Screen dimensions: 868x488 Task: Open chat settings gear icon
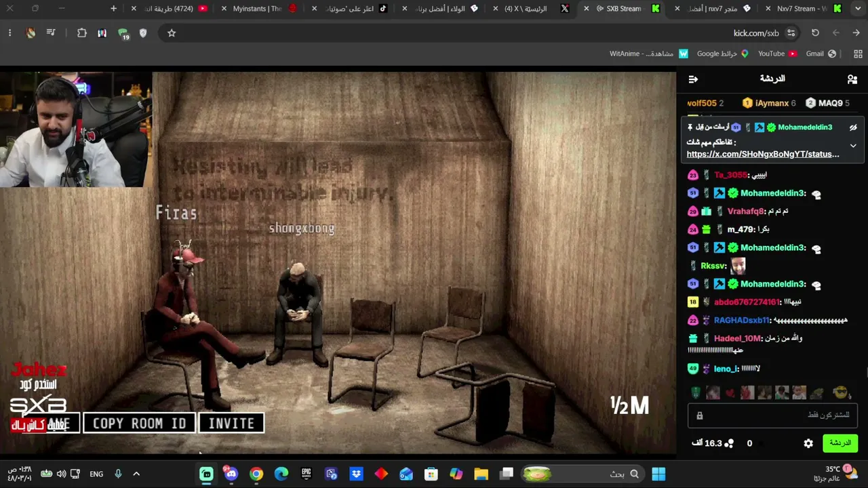[x=808, y=443]
